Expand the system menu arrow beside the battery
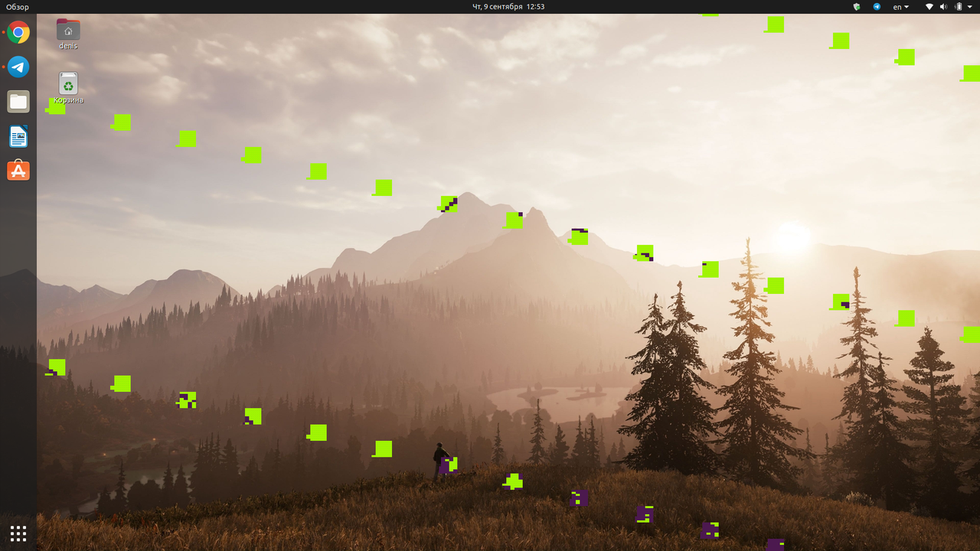This screenshot has width=980, height=551. click(x=971, y=7)
